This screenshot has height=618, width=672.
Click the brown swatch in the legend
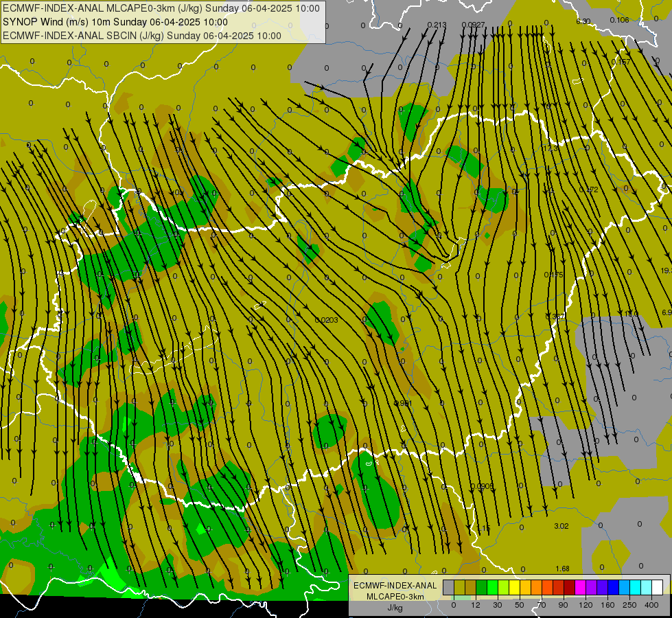coord(471,587)
